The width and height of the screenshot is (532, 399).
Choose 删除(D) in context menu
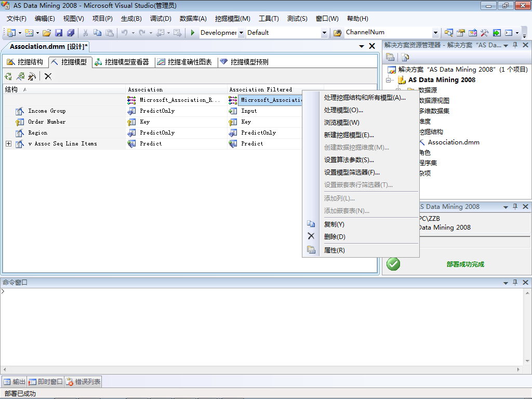335,237
